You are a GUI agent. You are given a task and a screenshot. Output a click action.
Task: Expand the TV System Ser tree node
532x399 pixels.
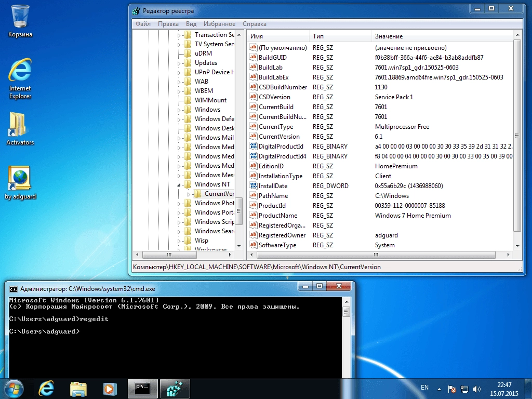click(x=179, y=45)
